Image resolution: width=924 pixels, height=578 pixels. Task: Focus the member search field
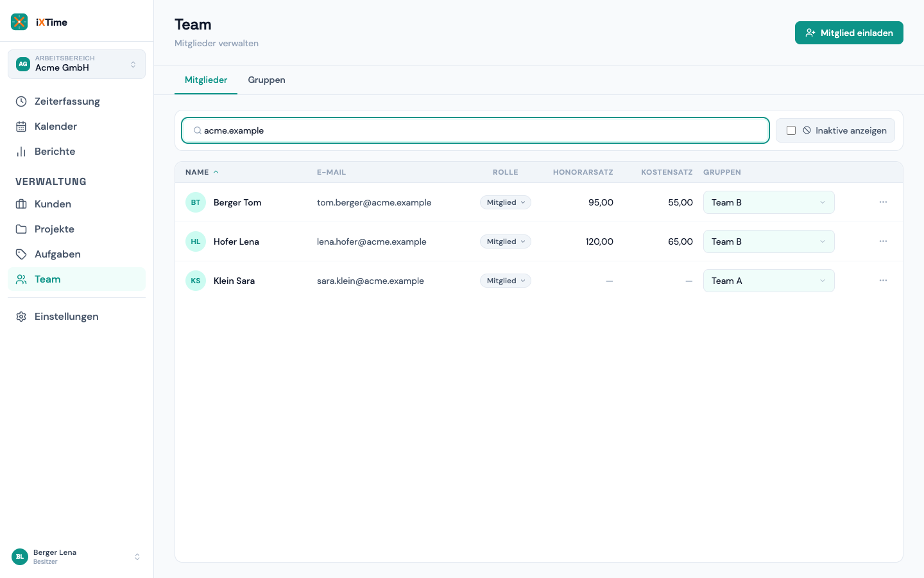click(x=475, y=130)
